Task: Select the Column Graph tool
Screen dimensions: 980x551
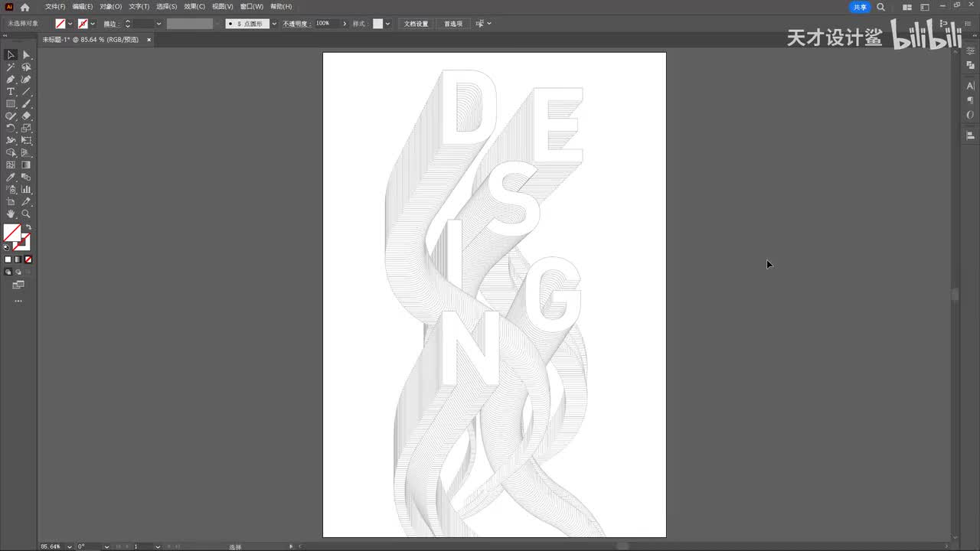Action: [26, 190]
